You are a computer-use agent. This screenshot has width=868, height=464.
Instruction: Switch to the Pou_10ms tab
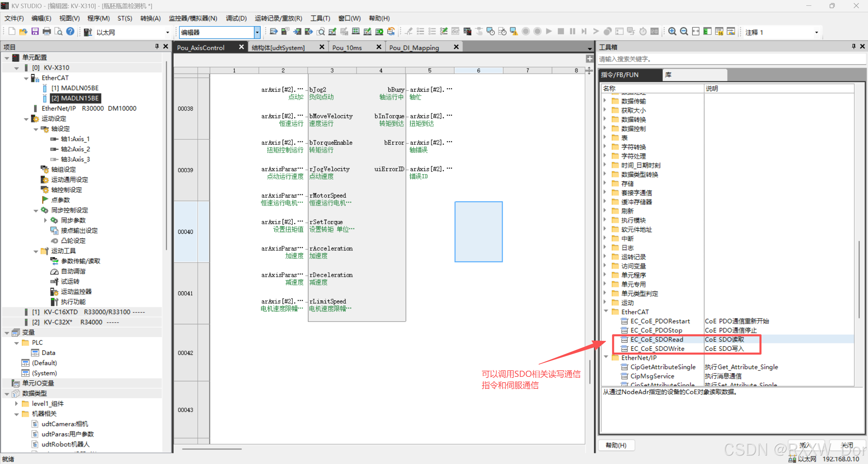click(347, 47)
